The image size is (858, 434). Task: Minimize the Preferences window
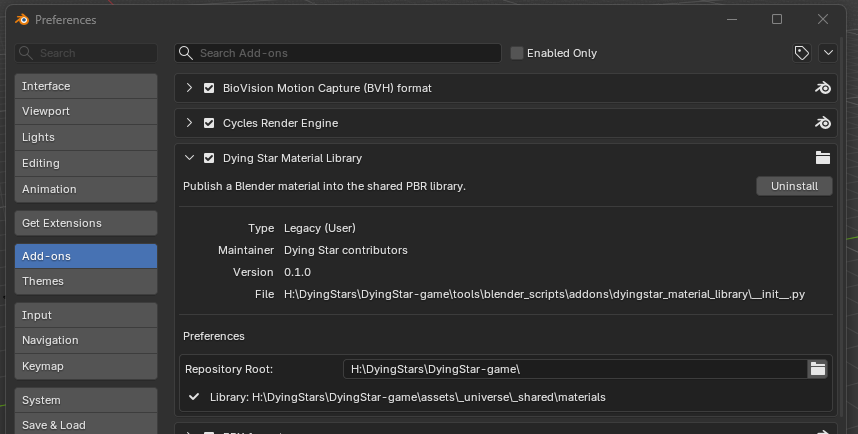click(732, 19)
